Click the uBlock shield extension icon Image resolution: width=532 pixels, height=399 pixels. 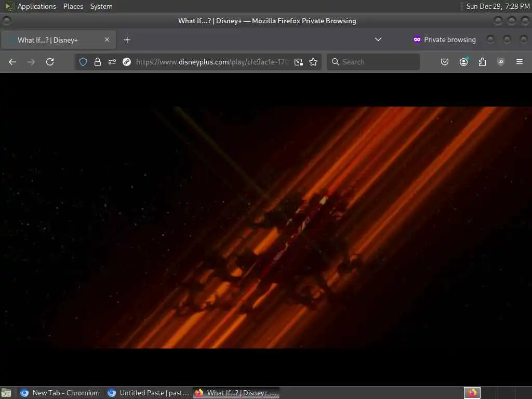tap(501, 62)
